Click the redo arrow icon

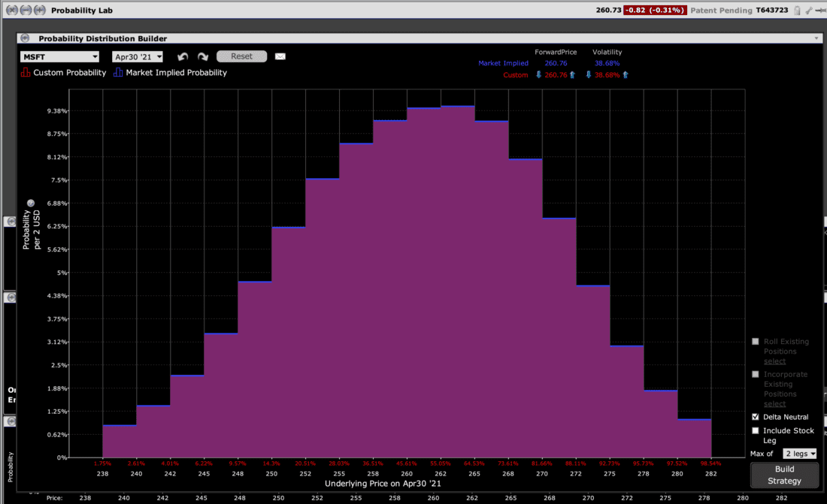coord(202,57)
